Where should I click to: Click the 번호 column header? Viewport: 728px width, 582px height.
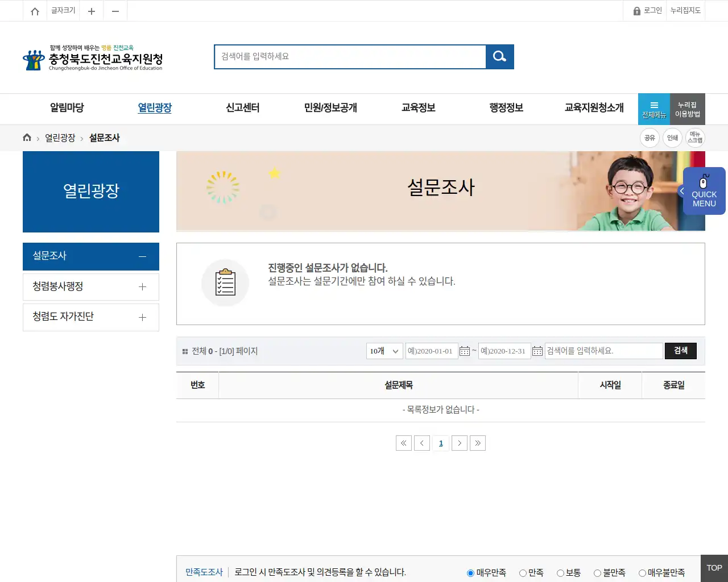click(x=197, y=385)
